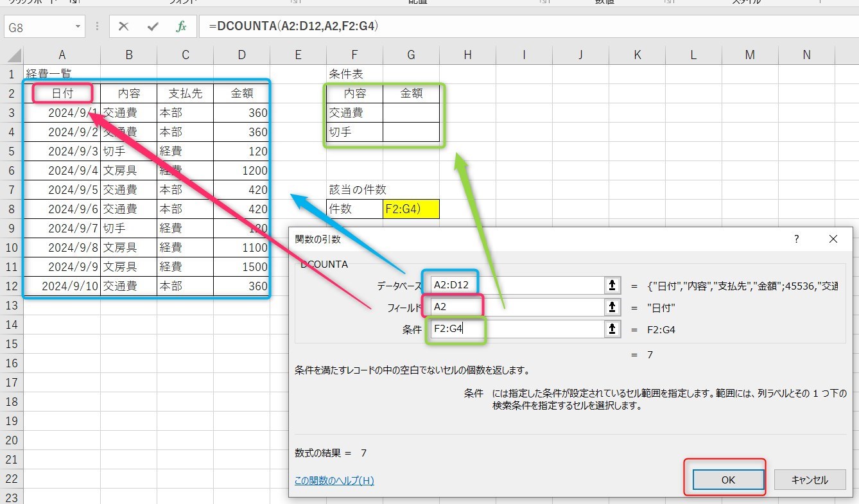Click the dialog's help question mark button
The image size is (859, 504).
click(x=796, y=239)
